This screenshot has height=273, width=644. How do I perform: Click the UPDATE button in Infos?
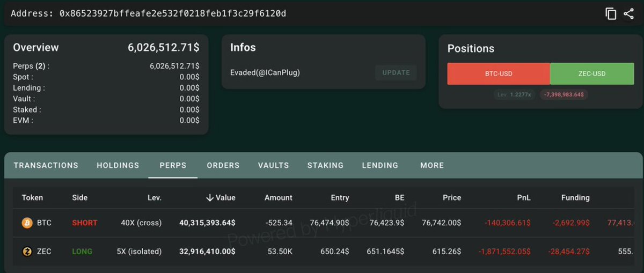click(396, 72)
